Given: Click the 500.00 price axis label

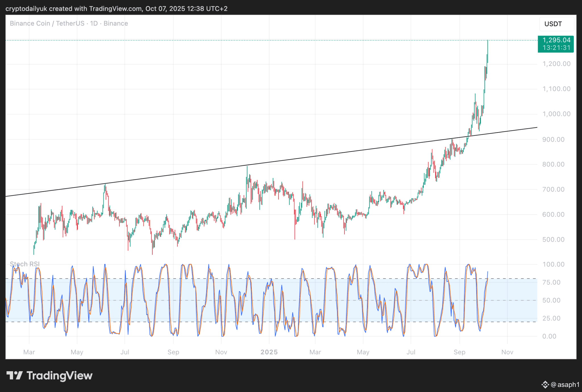Looking at the screenshot, I should (x=553, y=240).
